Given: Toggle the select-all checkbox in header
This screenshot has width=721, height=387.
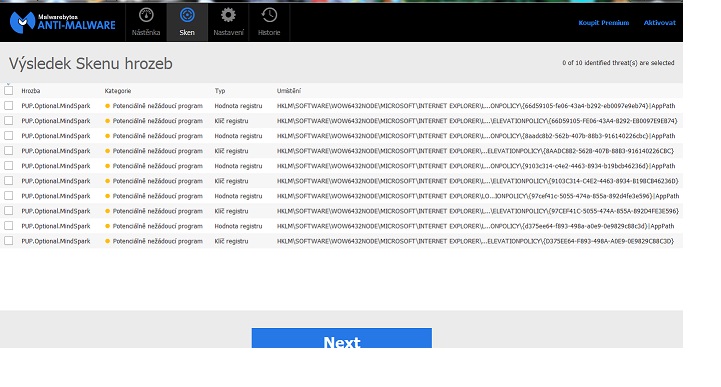Looking at the screenshot, I should coord(9,90).
